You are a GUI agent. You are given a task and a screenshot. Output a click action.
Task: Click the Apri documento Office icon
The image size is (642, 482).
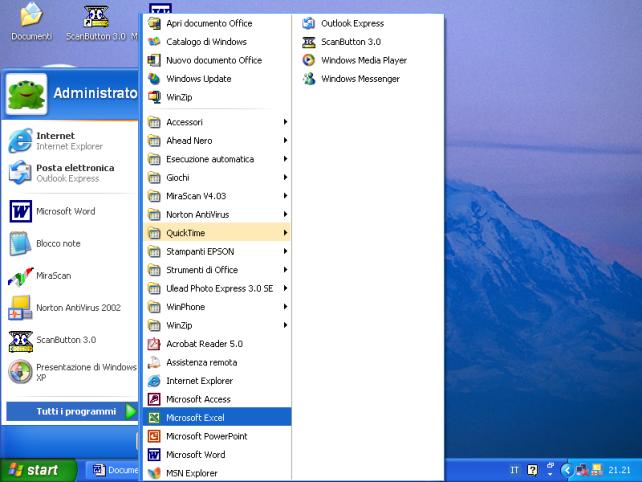[x=154, y=23]
